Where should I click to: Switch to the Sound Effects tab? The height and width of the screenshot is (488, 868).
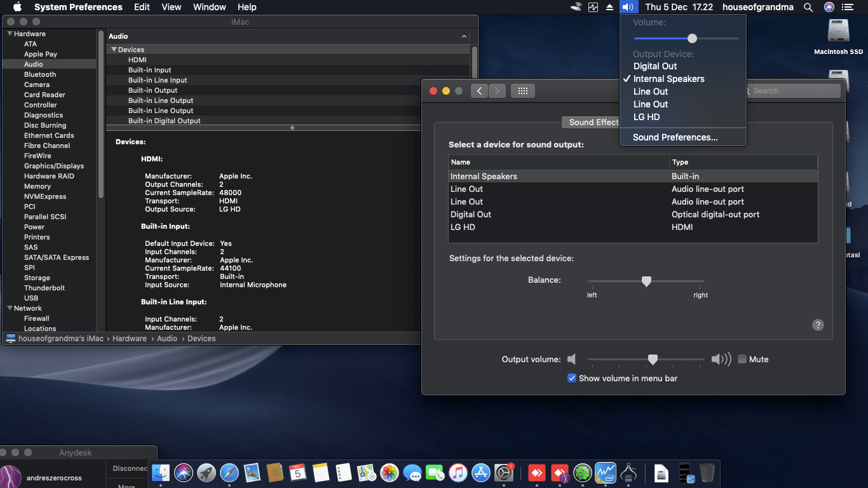click(590, 122)
